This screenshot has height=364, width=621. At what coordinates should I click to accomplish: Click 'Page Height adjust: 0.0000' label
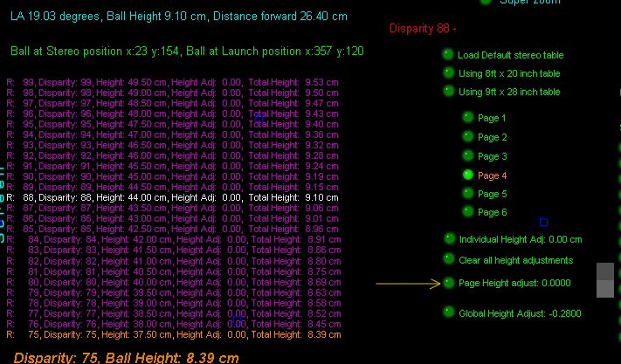[x=514, y=284]
